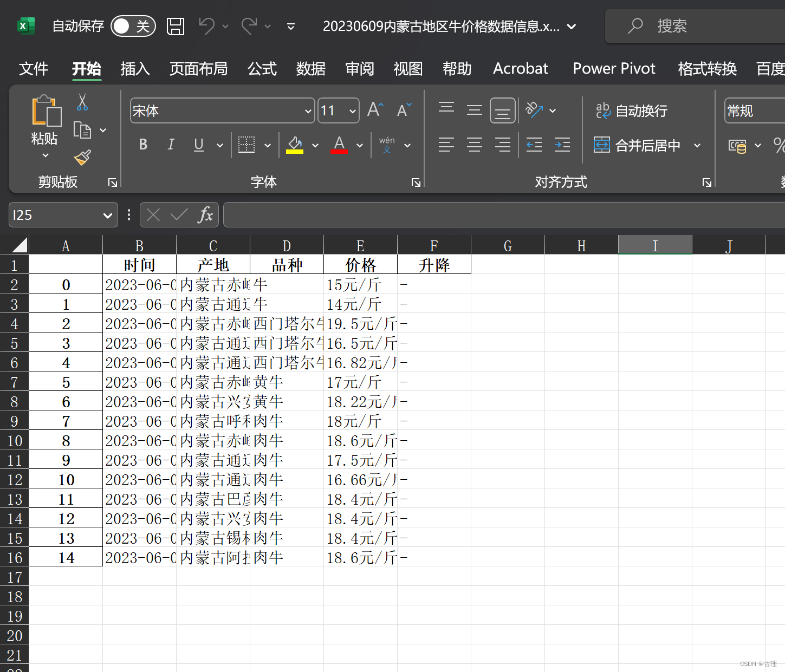Click the 价格 header cell
The image size is (785, 672).
(360, 265)
